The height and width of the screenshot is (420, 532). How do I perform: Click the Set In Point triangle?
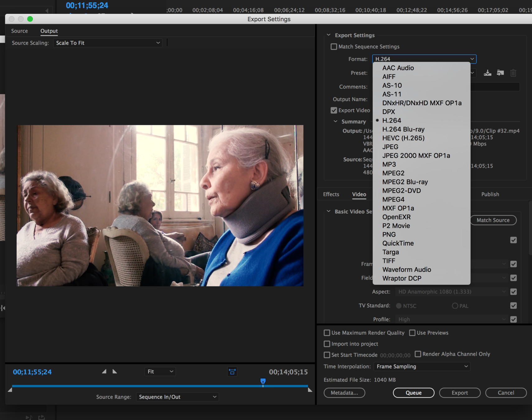104,371
